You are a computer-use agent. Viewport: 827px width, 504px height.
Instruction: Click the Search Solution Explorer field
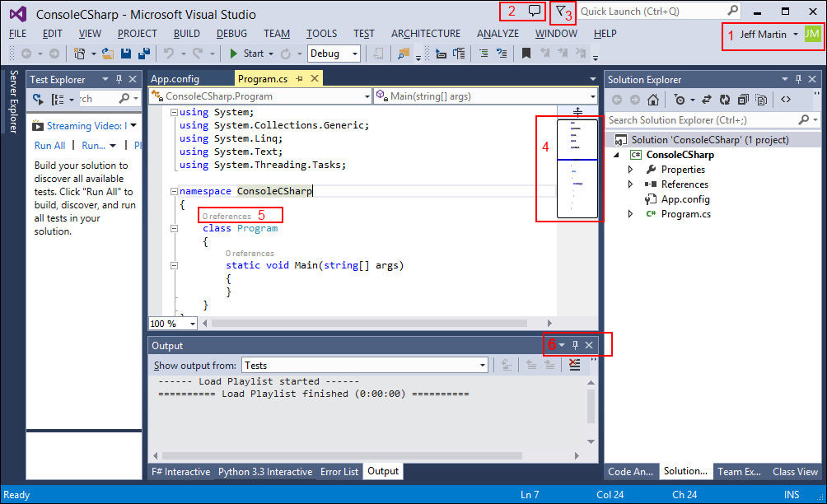(712, 120)
